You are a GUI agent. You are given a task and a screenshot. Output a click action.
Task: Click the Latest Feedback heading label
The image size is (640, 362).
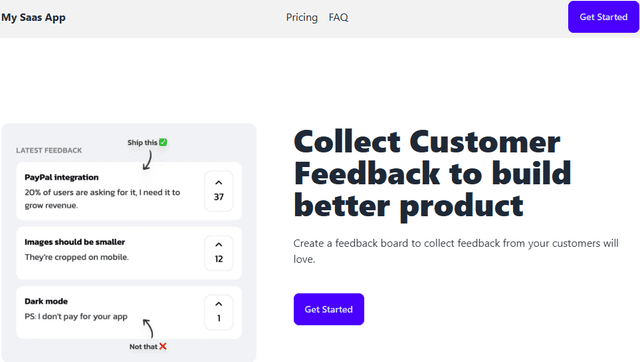coord(49,150)
